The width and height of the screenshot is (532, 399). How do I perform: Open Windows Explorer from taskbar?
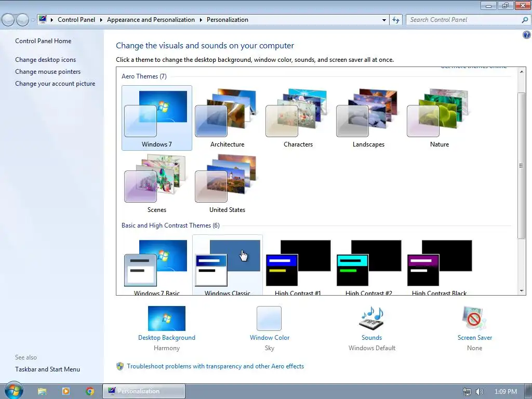click(x=42, y=391)
